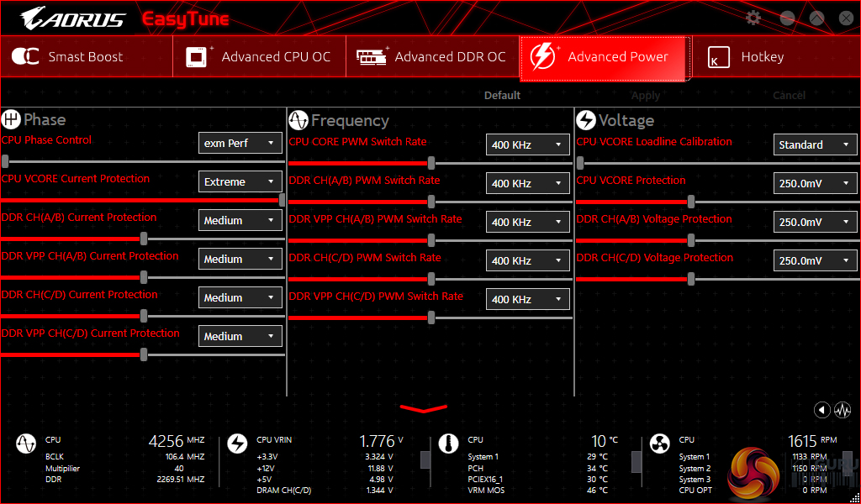Open DDR CH(C/D) Current Protection dropdown
The width and height of the screenshot is (861, 504).
click(x=240, y=298)
